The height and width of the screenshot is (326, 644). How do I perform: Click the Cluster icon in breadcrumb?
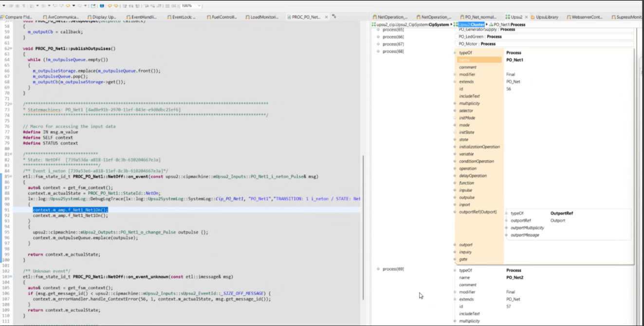tap(455, 24)
